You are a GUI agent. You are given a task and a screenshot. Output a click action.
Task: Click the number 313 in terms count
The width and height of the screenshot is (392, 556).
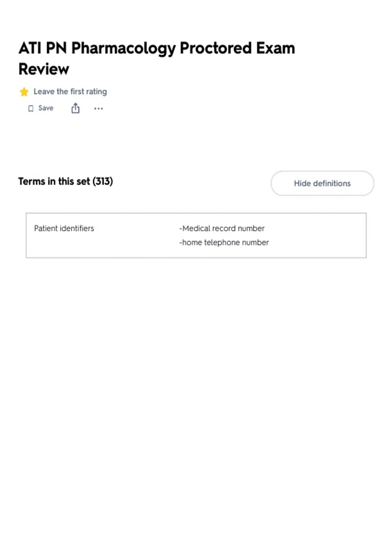pyautogui.click(x=103, y=181)
